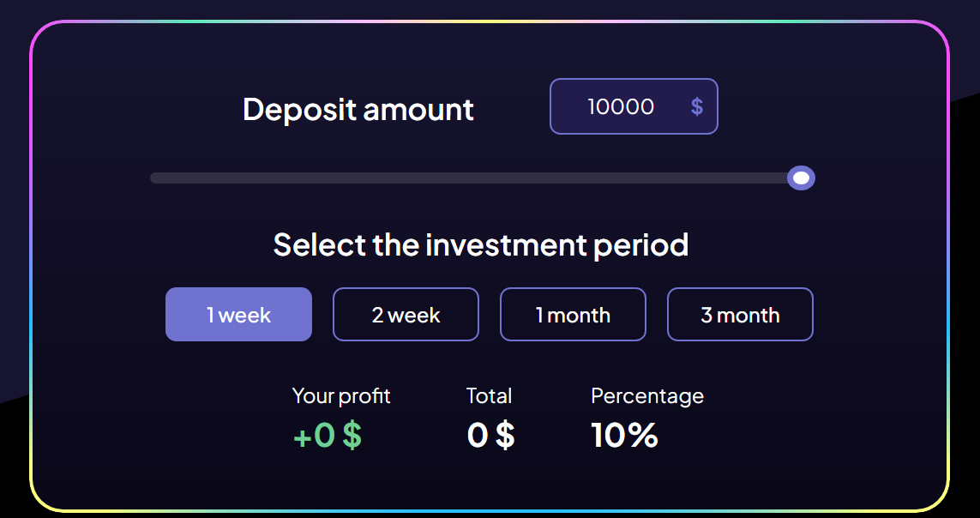Click the green +0 $ profit value
The image size is (980, 518).
pos(328,436)
